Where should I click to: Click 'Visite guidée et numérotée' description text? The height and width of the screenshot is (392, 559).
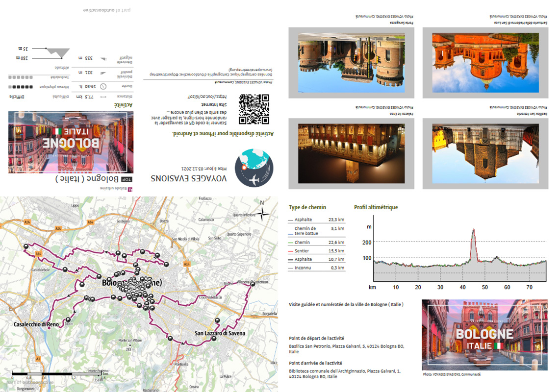tap(346, 305)
